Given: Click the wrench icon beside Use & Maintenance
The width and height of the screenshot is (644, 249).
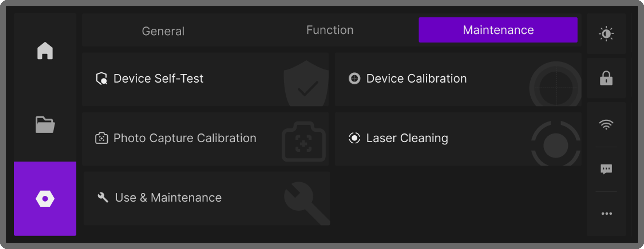Looking at the screenshot, I should (x=103, y=197).
